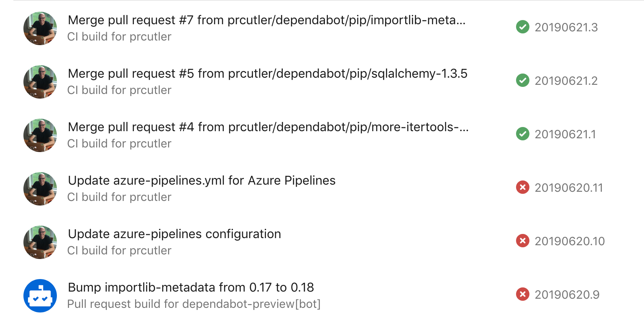Click prcutler's avatar on the 20190620.10 row
This screenshot has width=644, height=325.
[40, 242]
